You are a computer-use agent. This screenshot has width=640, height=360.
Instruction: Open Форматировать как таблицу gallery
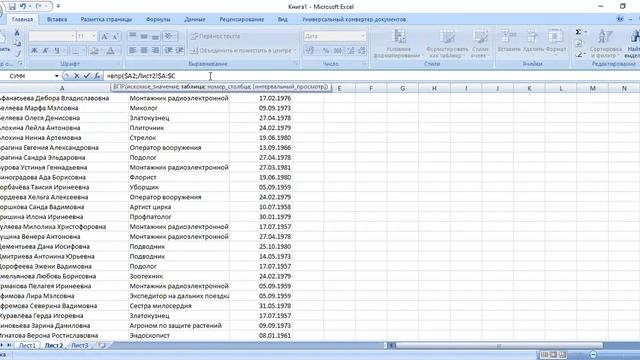pyautogui.click(x=447, y=44)
